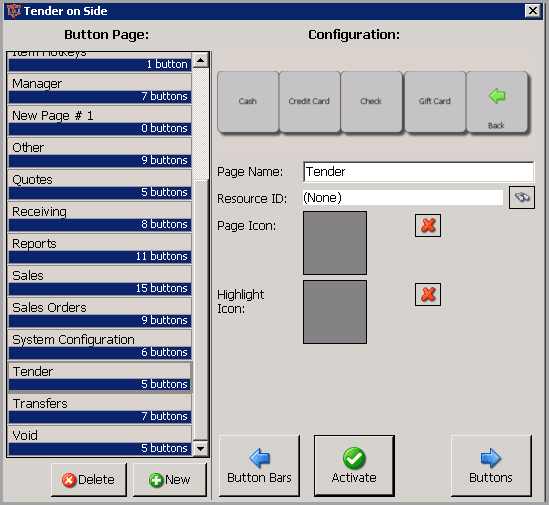Select the Other page in list
This screenshot has height=505, width=549.
tap(100, 152)
